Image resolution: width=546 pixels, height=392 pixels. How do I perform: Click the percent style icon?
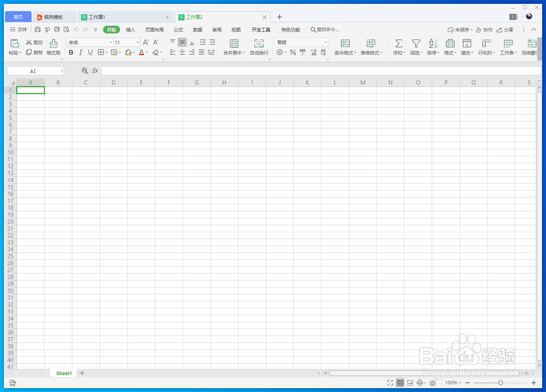point(293,52)
